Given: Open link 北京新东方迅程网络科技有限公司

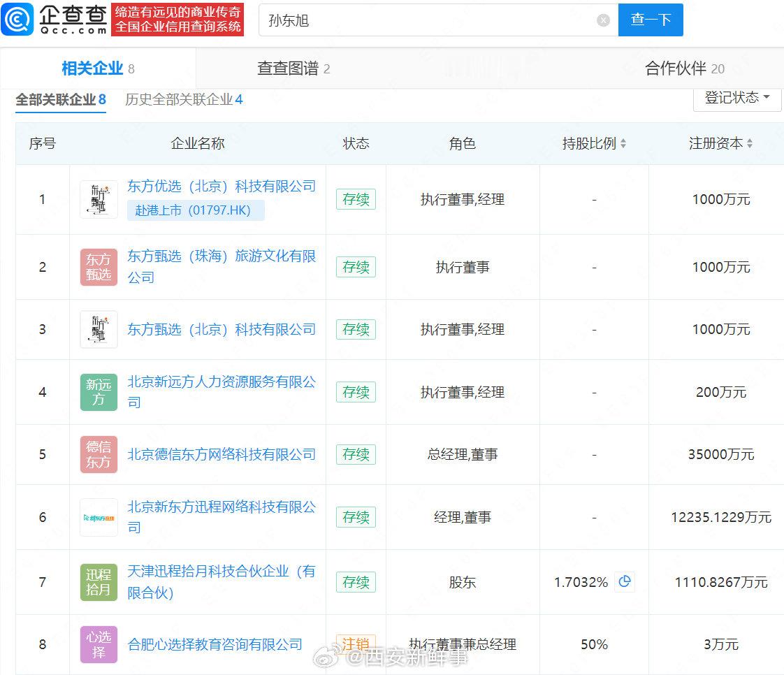Looking at the screenshot, I should coord(222,516).
